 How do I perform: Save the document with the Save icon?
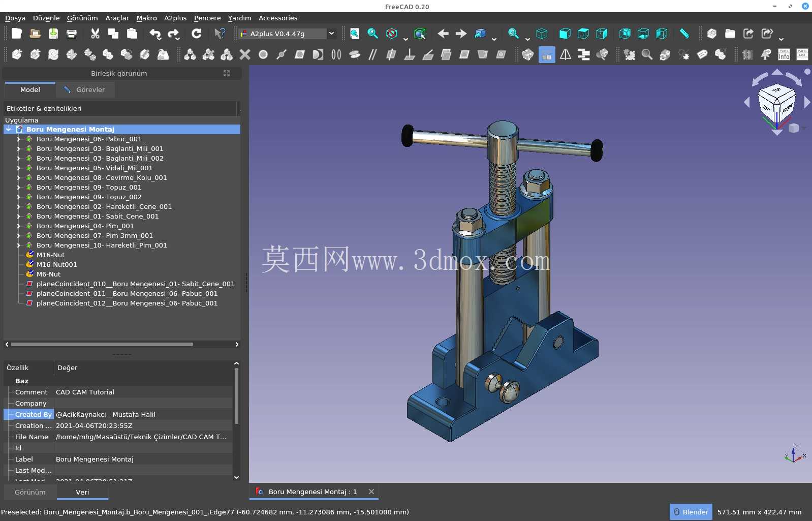point(53,34)
